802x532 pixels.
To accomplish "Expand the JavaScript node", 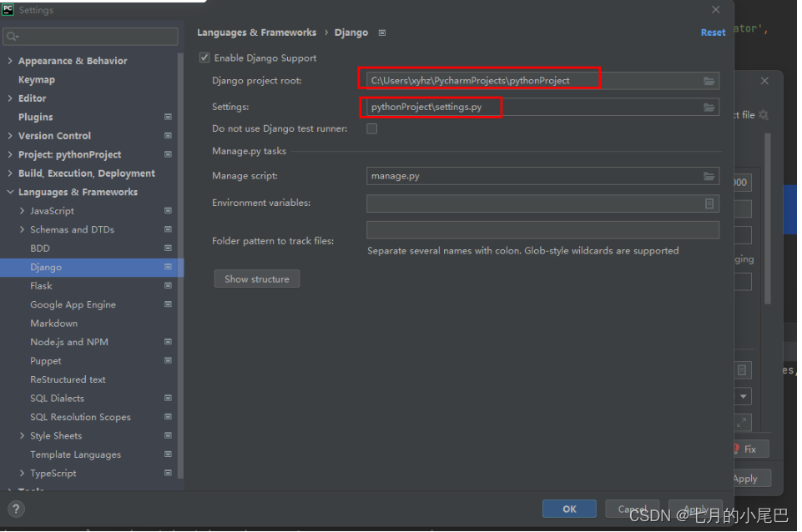I will 22,211.
